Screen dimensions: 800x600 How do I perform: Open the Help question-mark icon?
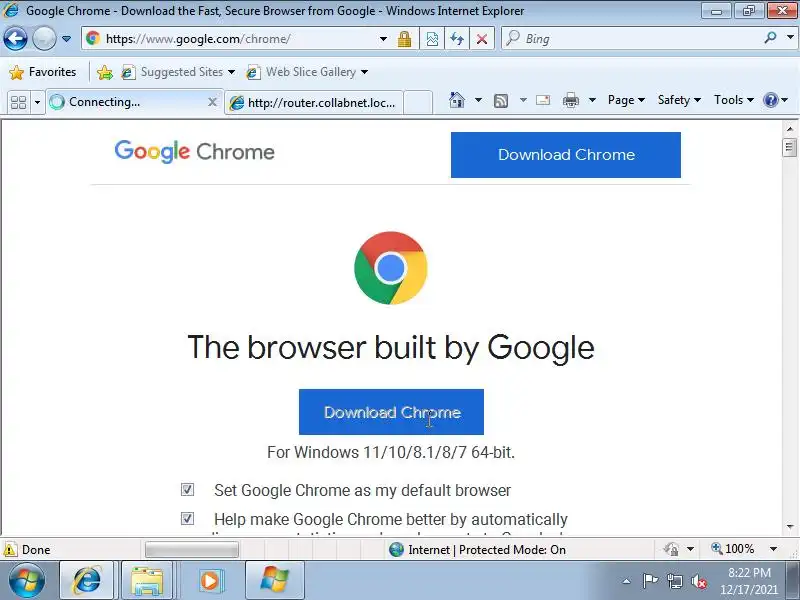[770, 100]
